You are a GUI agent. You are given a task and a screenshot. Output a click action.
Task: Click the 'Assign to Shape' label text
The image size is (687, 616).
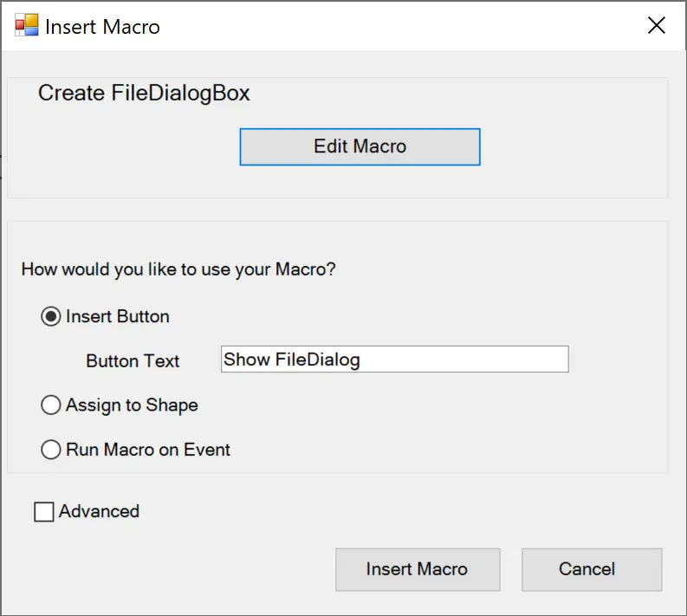tap(132, 405)
